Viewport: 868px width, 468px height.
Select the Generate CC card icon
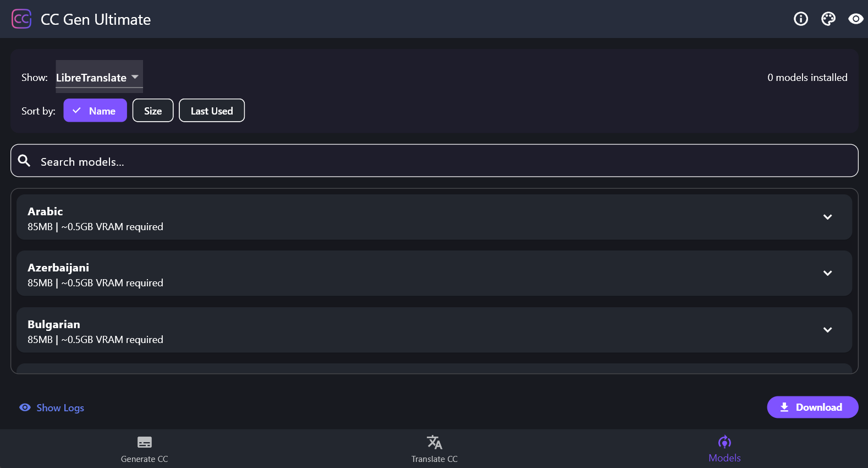tap(144, 442)
